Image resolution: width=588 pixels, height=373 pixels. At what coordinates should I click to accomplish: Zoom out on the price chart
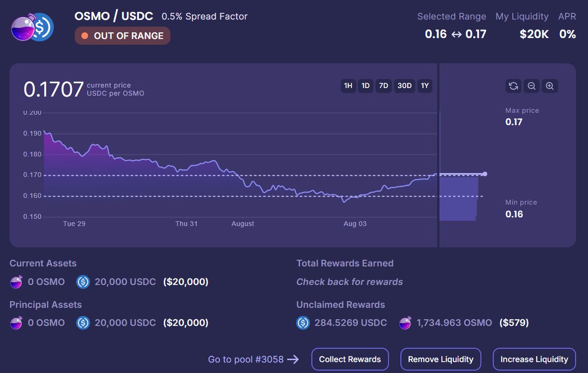click(532, 86)
